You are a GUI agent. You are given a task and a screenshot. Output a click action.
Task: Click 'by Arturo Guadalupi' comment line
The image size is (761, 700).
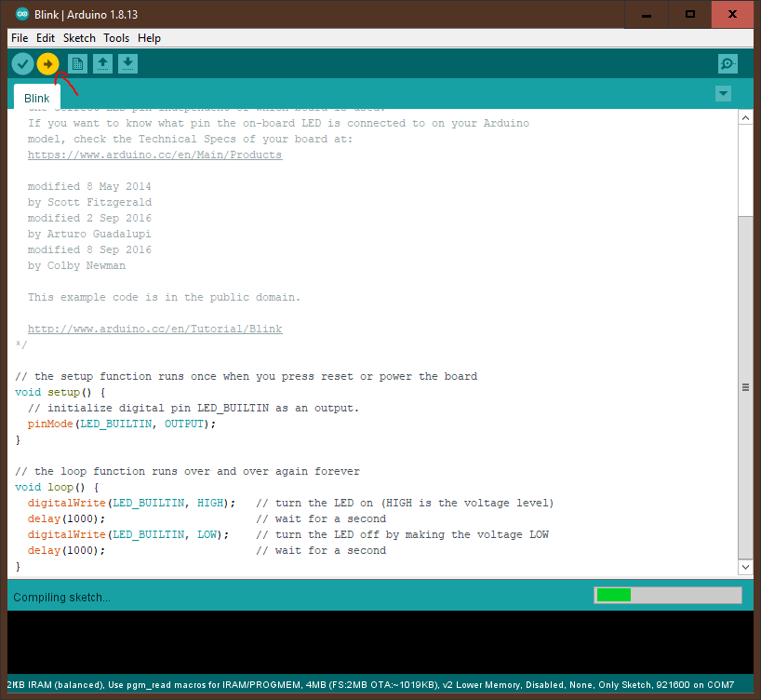89,234
